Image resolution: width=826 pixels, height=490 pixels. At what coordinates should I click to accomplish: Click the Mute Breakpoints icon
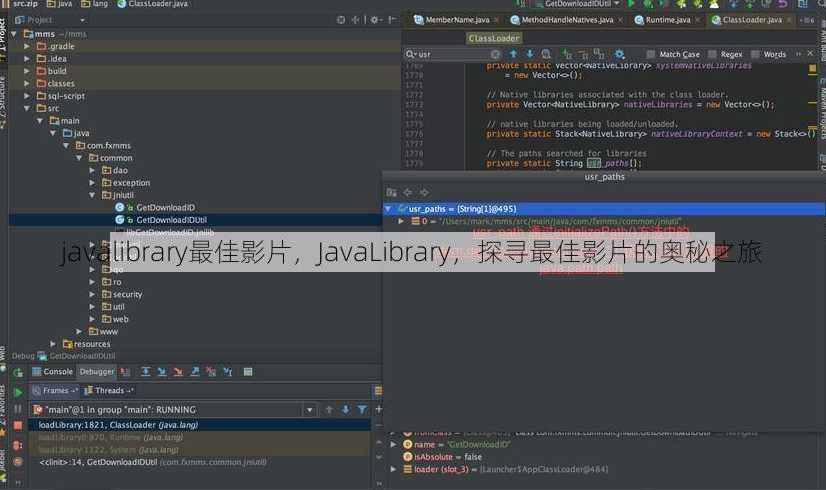18,462
